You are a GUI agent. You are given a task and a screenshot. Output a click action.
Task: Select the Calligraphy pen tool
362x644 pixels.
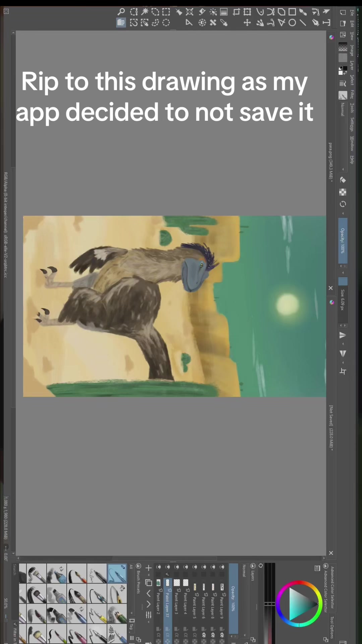[x=315, y=22]
